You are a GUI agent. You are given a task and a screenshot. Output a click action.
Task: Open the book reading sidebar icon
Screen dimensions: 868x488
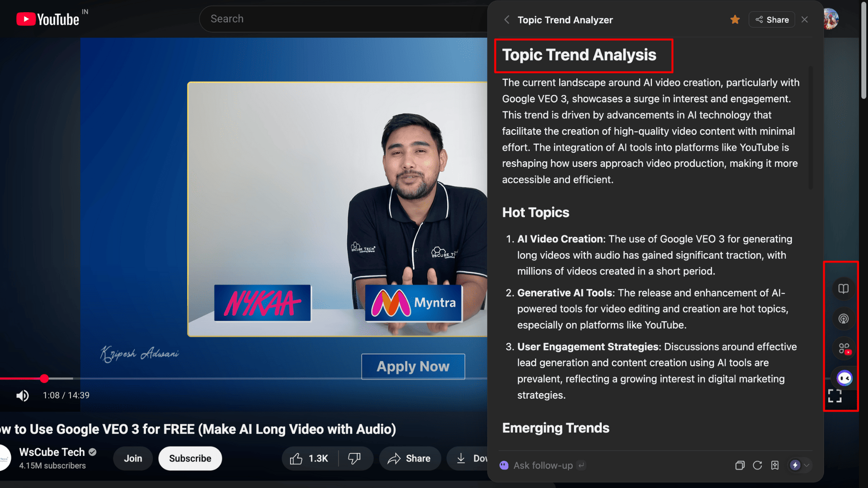843,289
